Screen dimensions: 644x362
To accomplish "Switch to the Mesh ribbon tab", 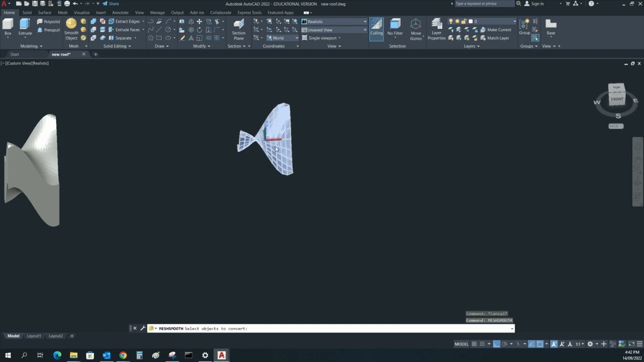I will tap(62, 13).
